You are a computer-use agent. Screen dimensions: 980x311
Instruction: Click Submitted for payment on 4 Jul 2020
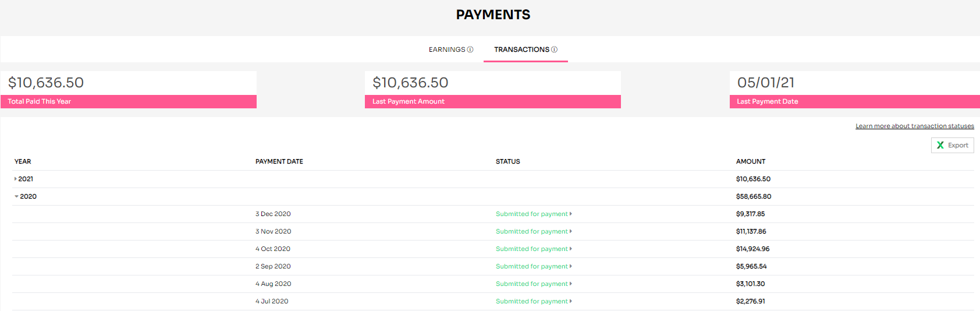coord(532,301)
